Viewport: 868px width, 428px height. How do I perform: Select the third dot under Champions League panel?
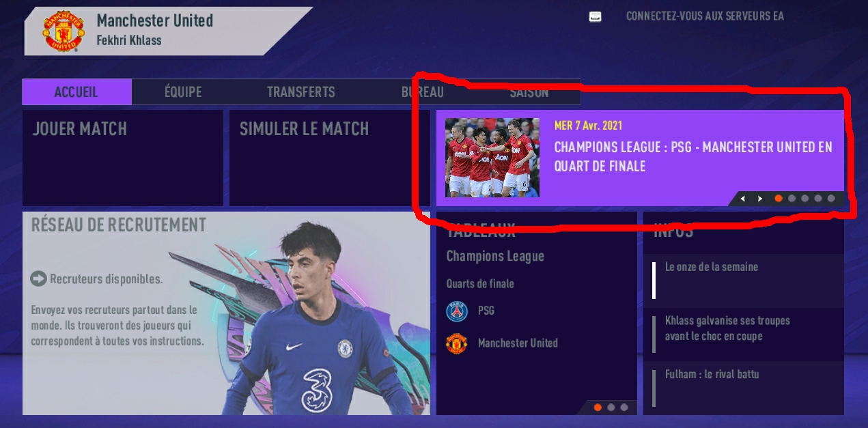624,408
